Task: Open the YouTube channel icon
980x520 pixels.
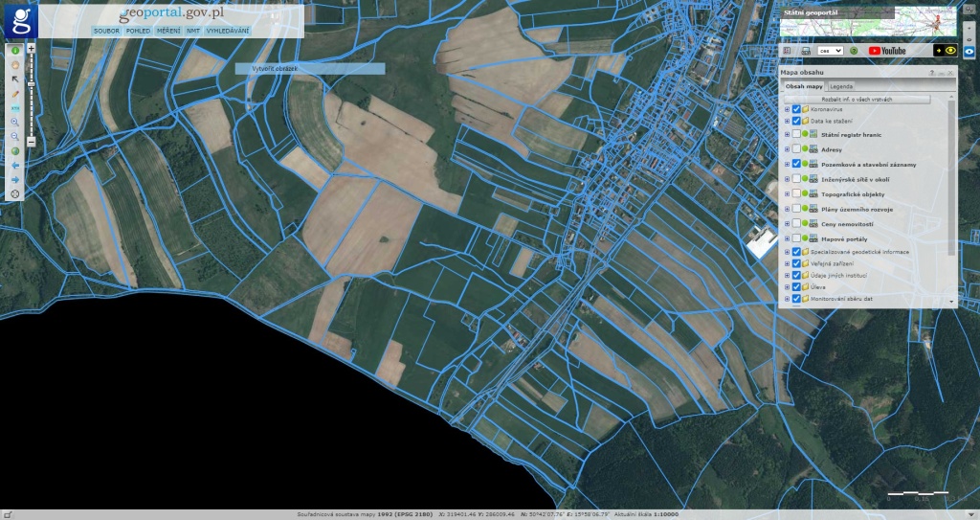Action: coord(887,50)
